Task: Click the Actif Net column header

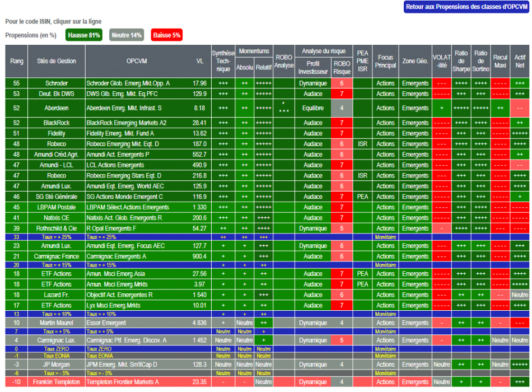Action: (520, 62)
